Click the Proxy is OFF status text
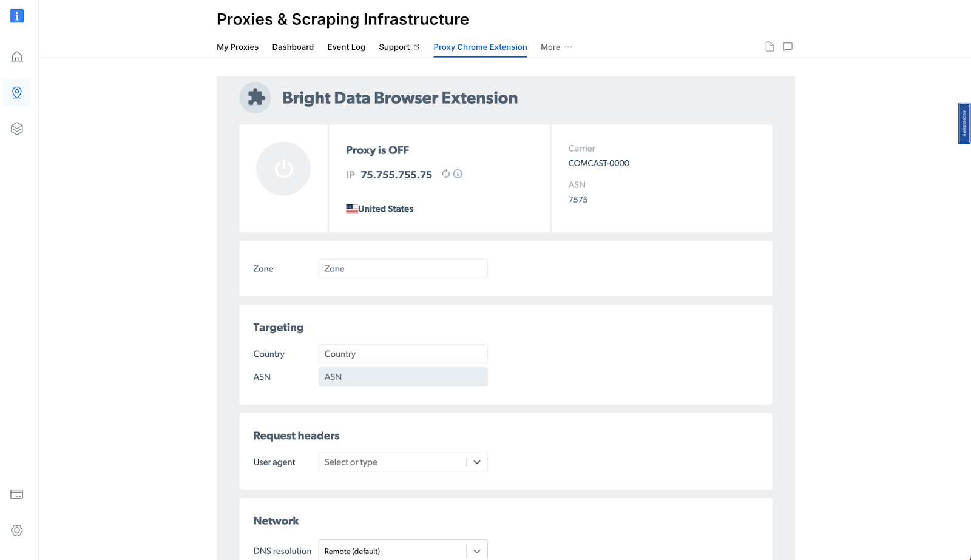The width and height of the screenshot is (971, 560). coord(377,150)
